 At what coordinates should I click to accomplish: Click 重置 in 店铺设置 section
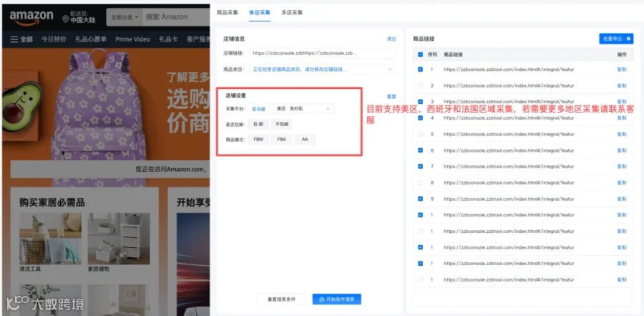pyautogui.click(x=391, y=96)
